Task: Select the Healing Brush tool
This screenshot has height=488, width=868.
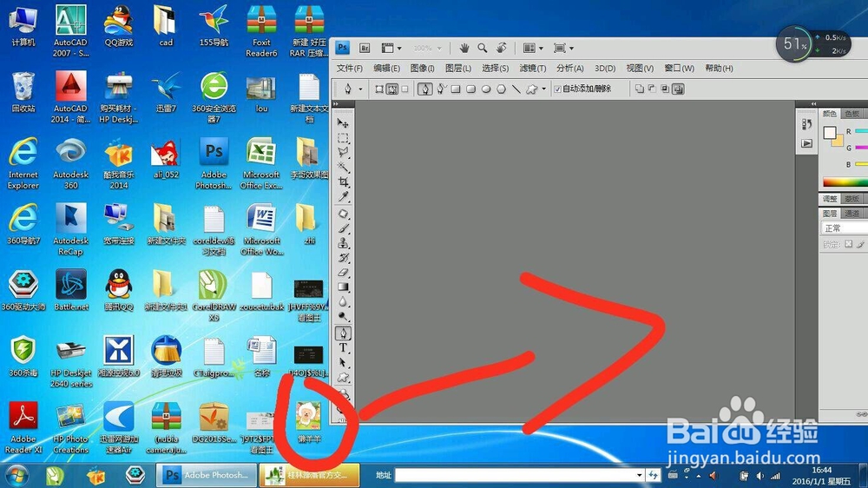Action: coord(343,214)
